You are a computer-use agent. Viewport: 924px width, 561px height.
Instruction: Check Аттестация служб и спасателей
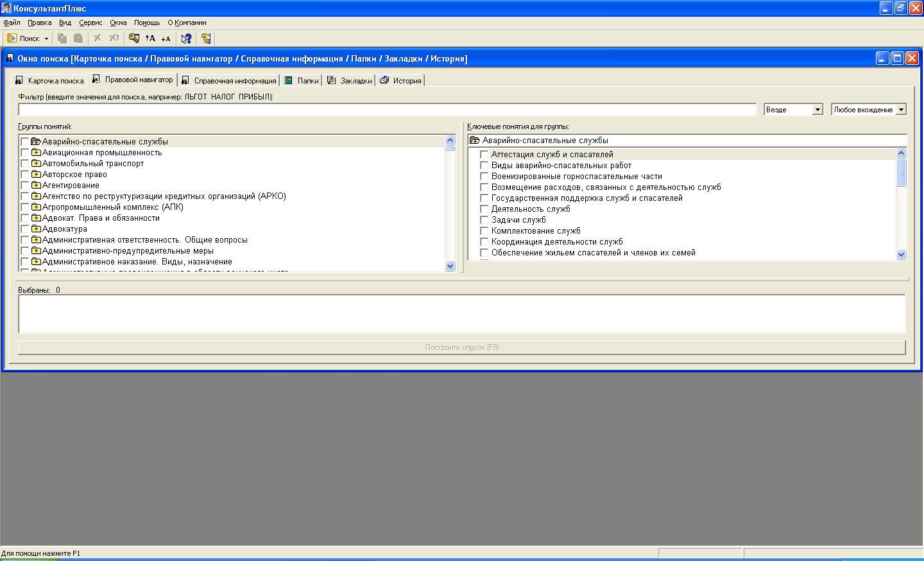[x=484, y=155]
